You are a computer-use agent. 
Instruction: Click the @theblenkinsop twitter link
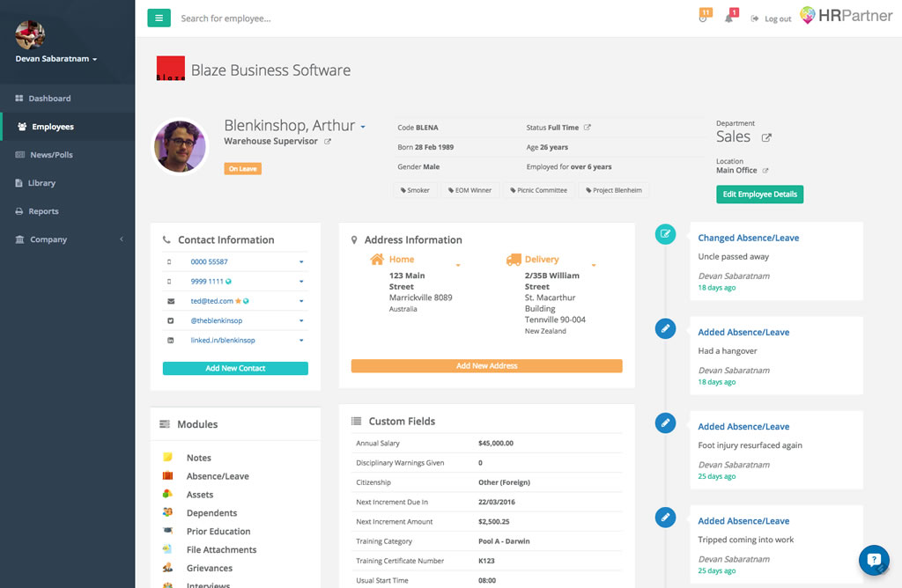click(x=217, y=320)
